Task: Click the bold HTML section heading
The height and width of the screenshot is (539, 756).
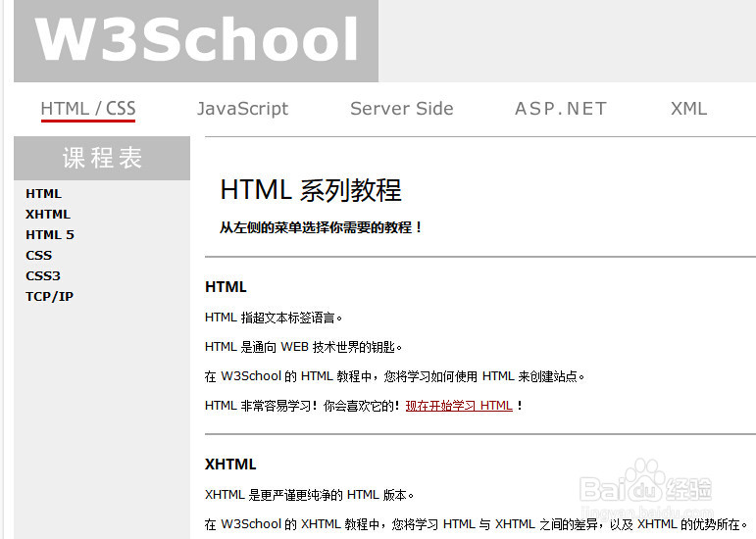Action: 226,287
